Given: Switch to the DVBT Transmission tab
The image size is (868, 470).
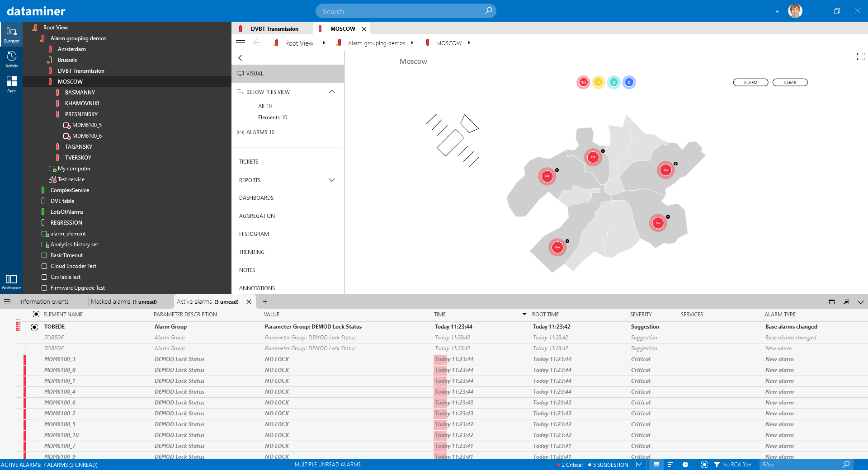Looking at the screenshot, I should [274, 28].
